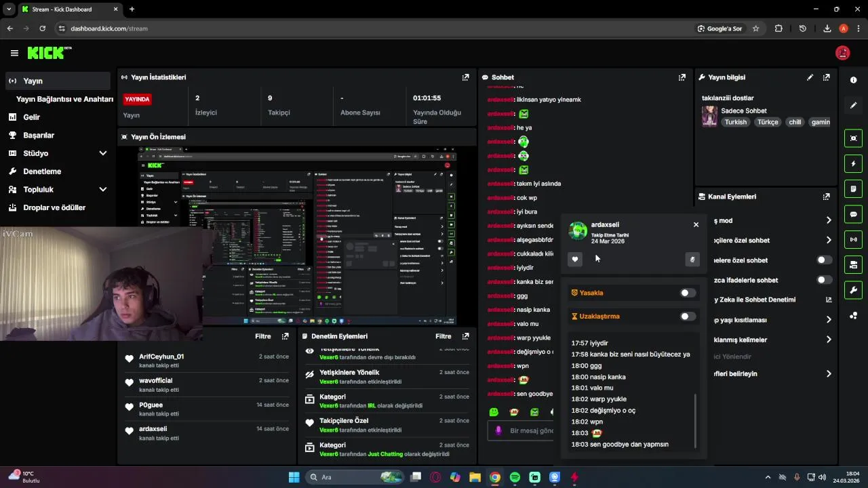Open Spotify from the taskbar
Viewport: 868px width, 488px height.
pos(515,477)
